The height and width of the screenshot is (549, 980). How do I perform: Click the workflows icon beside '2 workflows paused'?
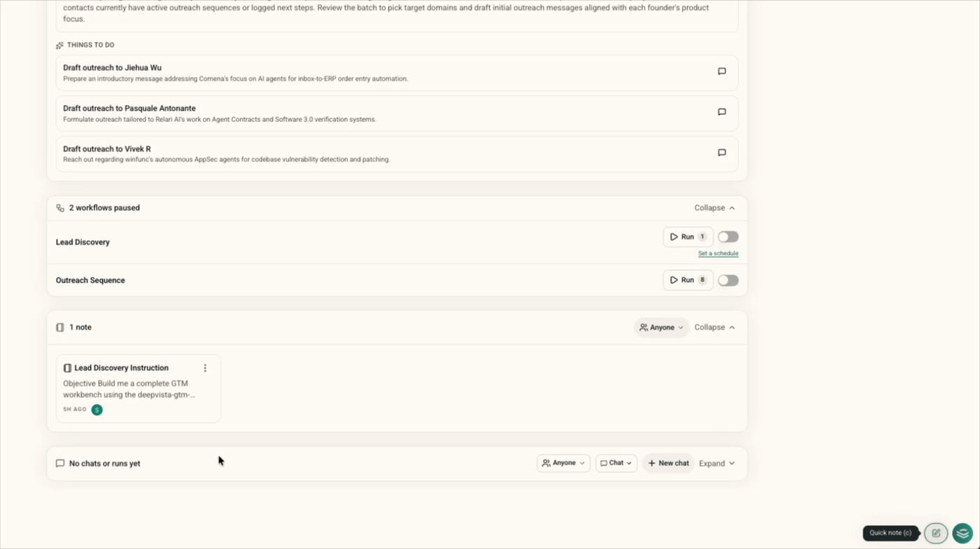(60, 208)
